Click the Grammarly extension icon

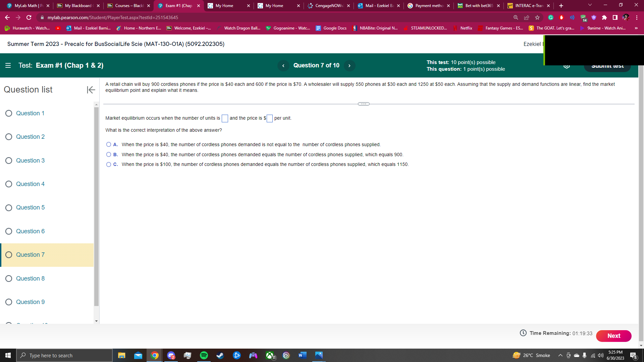(550, 17)
